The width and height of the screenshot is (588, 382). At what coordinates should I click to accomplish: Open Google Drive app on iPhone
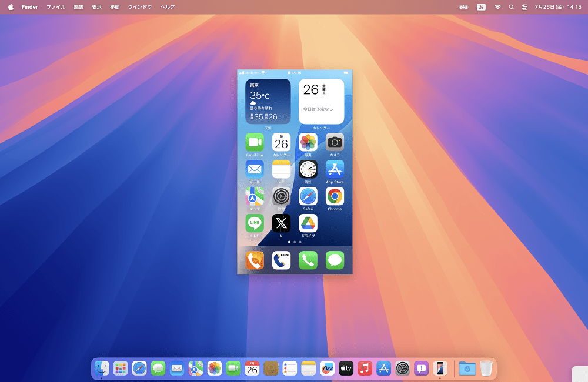point(308,223)
